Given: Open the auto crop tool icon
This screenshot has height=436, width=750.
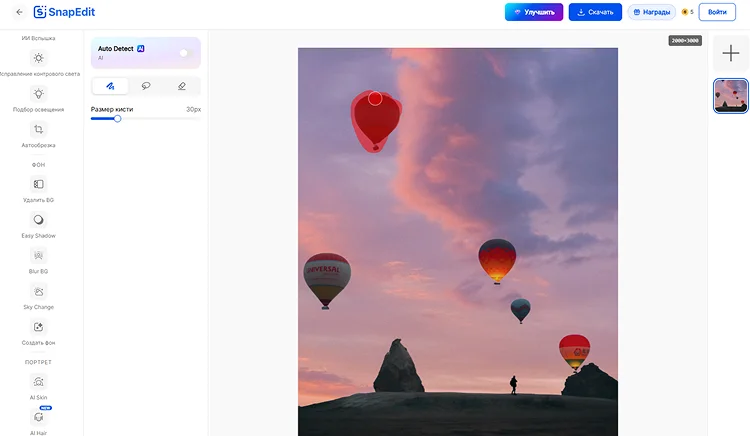Looking at the screenshot, I should 38,130.
